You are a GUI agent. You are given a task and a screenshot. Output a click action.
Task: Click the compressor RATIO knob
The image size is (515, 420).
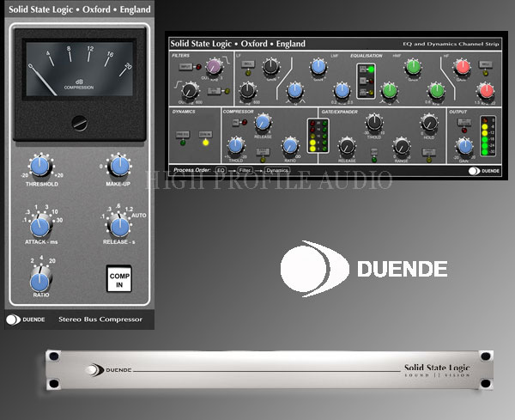coord(290,146)
